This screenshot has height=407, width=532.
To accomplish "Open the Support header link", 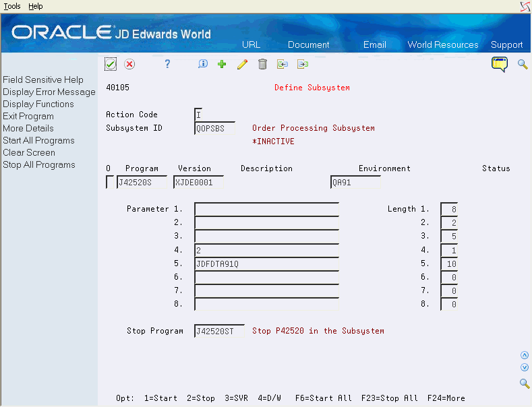I will point(506,44).
